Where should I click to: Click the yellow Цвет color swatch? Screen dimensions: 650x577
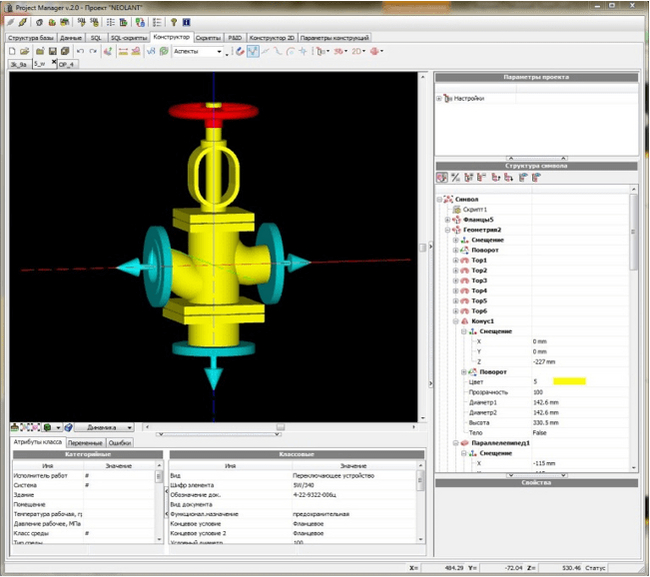coord(567,381)
